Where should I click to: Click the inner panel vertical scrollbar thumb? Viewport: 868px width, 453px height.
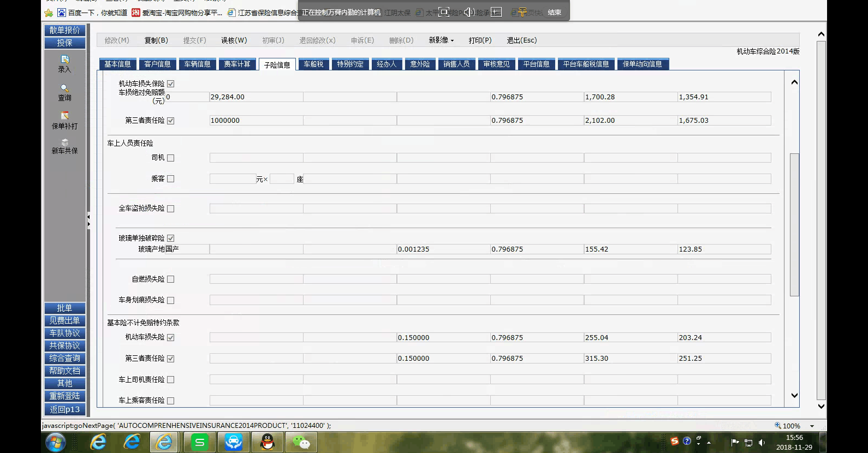point(794,224)
